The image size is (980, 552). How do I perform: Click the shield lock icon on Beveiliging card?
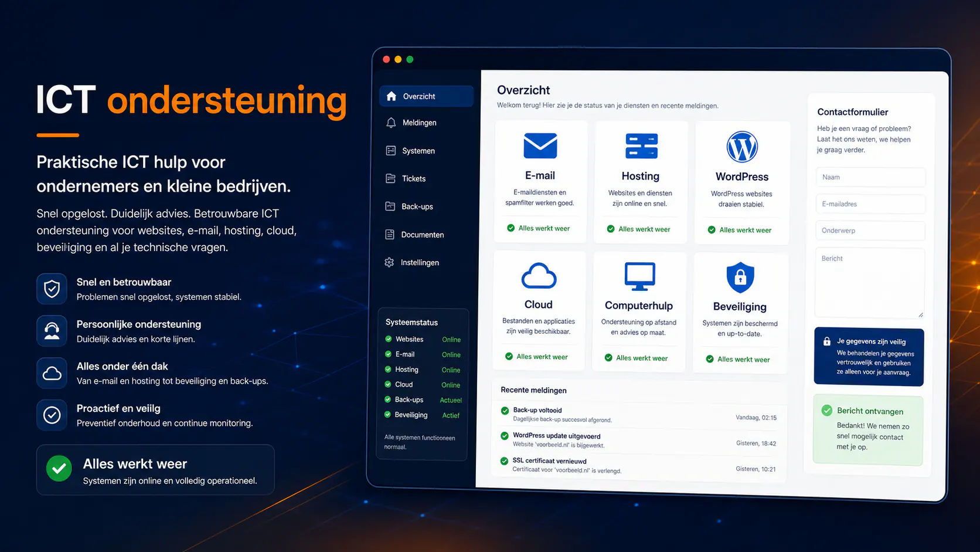point(740,277)
